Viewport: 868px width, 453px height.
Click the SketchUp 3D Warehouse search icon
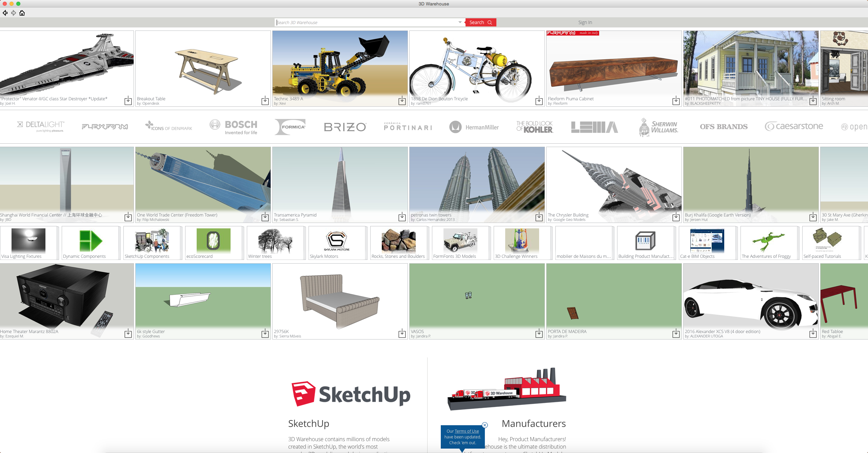click(489, 22)
